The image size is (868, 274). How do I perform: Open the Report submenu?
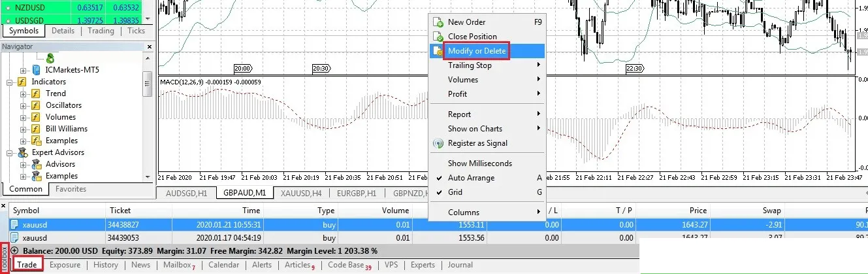487,114
